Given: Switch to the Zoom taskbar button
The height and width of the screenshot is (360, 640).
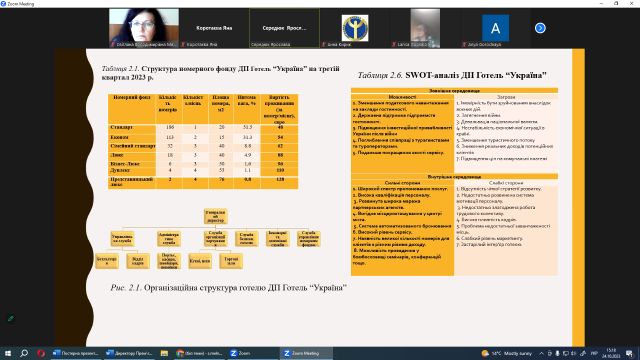Looking at the screenshot, I should tap(252, 353).
